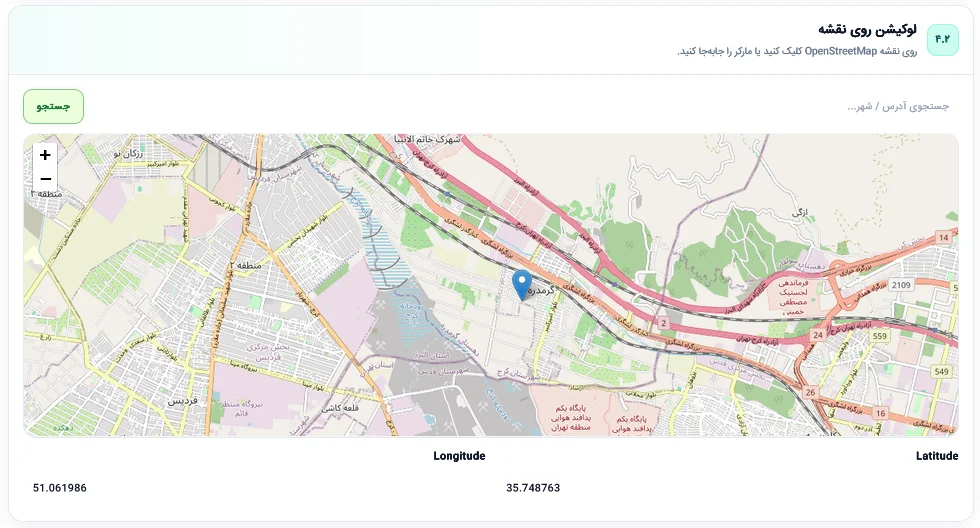Click the Longitude label

[459, 456]
